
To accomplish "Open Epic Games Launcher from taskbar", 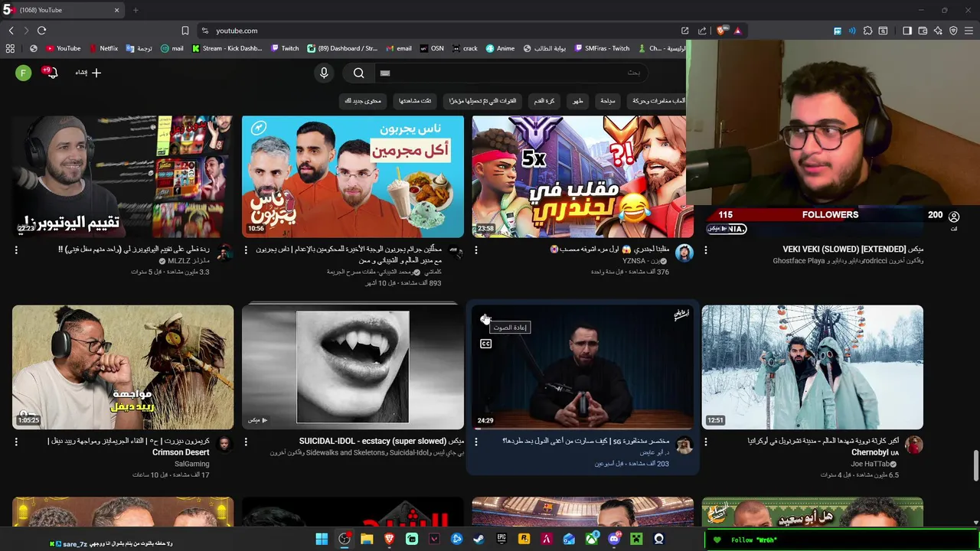I will coord(501,539).
